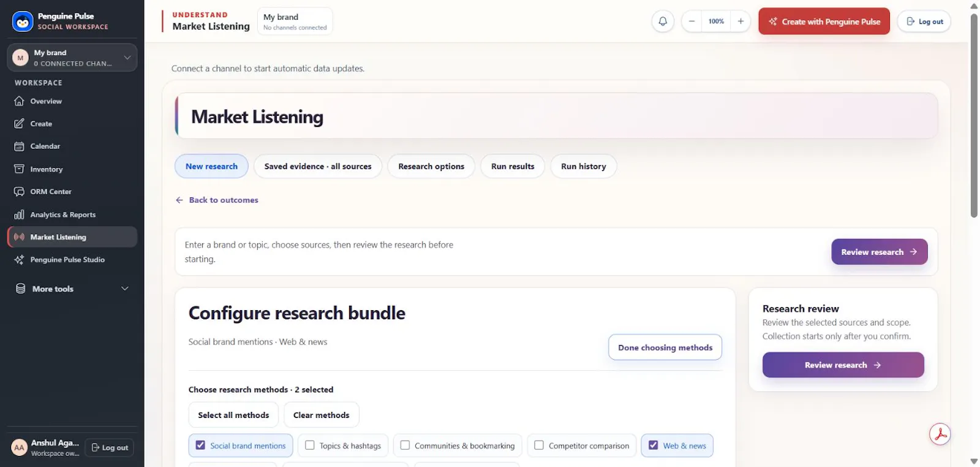Click Review research in Research review panel
The height and width of the screenshot is (467, 980).
click(x=843, y=365)
